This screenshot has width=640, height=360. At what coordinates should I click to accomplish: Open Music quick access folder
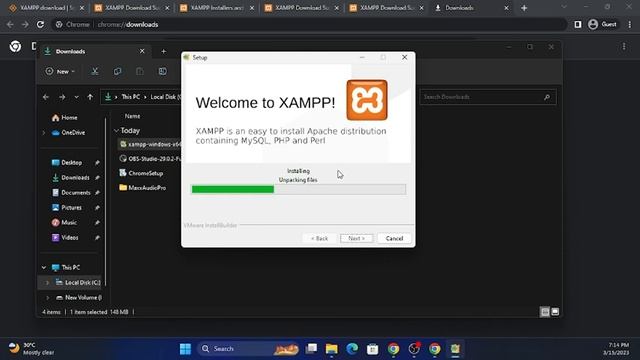click(x=64, y=222)
